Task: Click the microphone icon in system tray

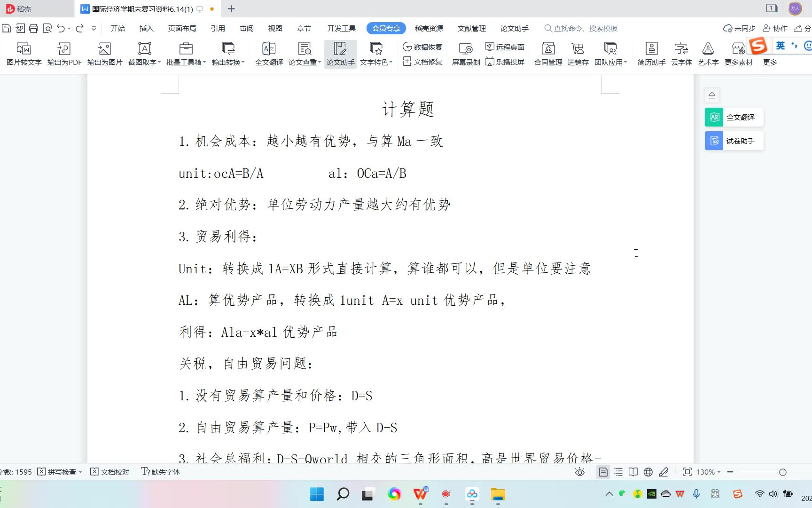Action: [x=696, y=493]
